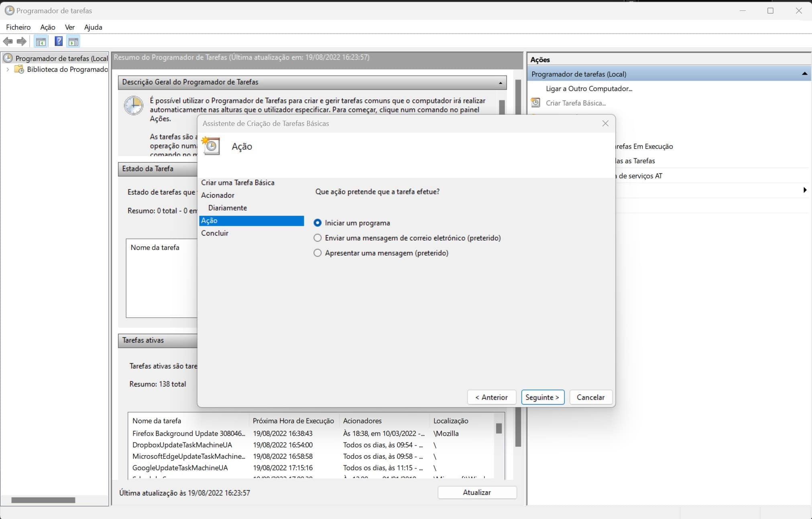This screenshot has width=812, height=519.
Task: Click the forward arrow toolbar icon
Action: (22, 41)
